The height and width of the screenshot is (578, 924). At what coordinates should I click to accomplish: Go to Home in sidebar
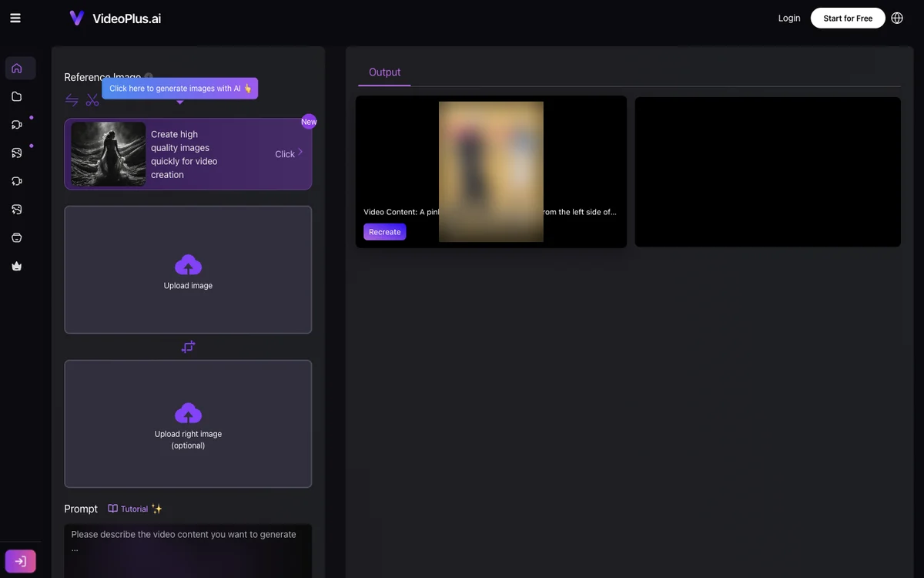tap(17, 68)
